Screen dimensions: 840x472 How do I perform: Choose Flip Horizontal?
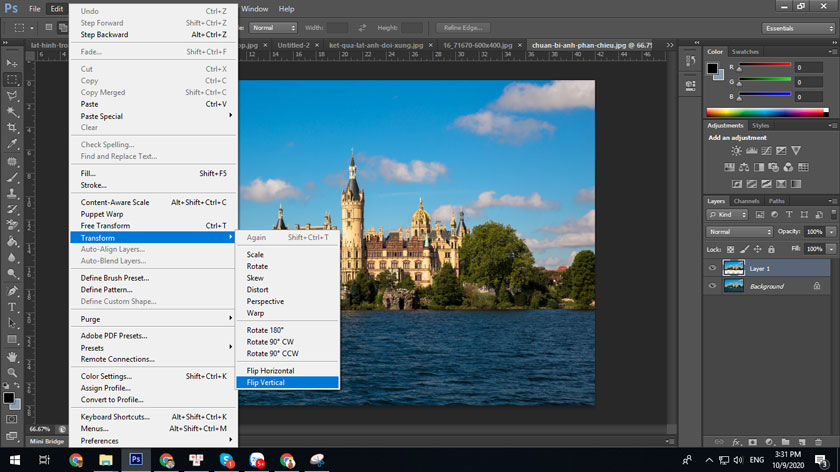point(288,371)
